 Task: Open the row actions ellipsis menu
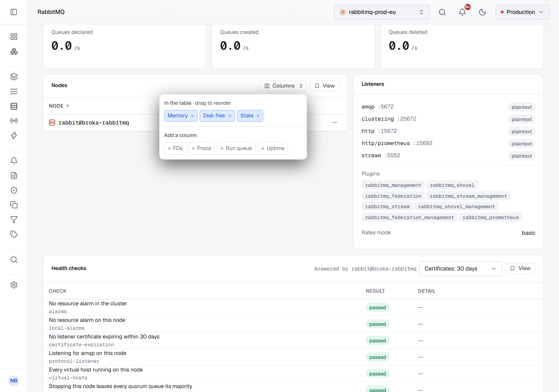[334, 122]
